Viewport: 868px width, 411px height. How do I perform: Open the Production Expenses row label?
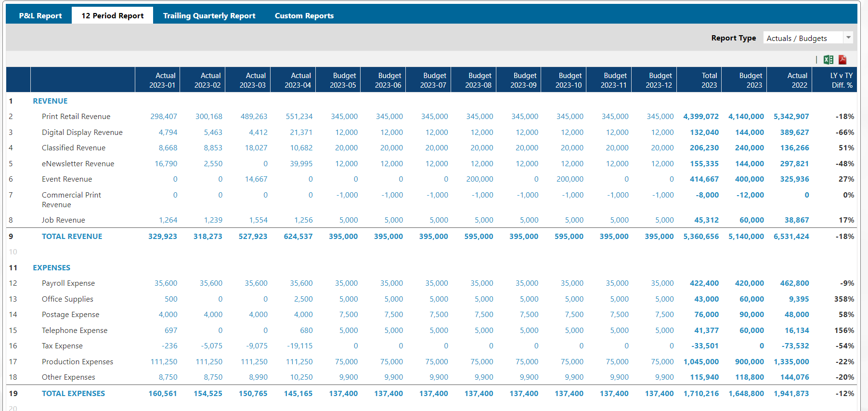pos(78,362)
